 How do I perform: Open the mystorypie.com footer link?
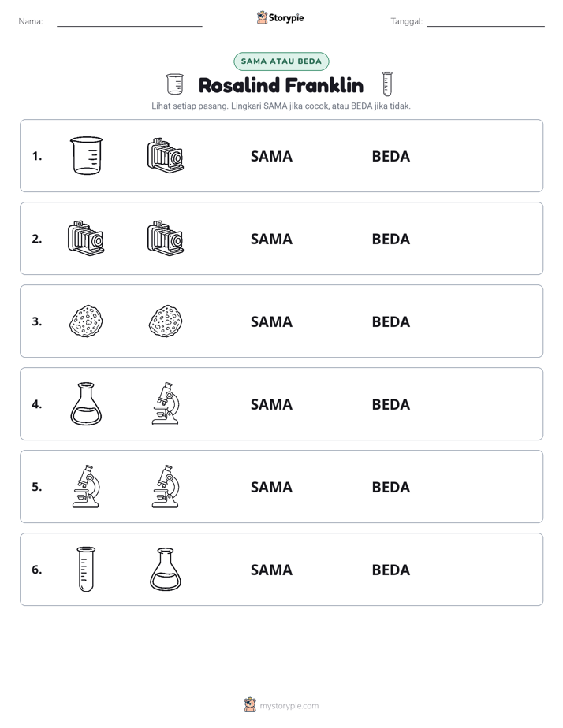pos(289,706)
